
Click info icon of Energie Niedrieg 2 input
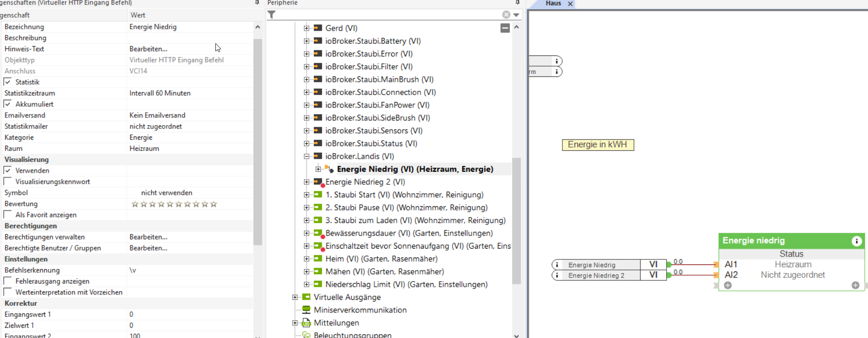click(557, 276)
